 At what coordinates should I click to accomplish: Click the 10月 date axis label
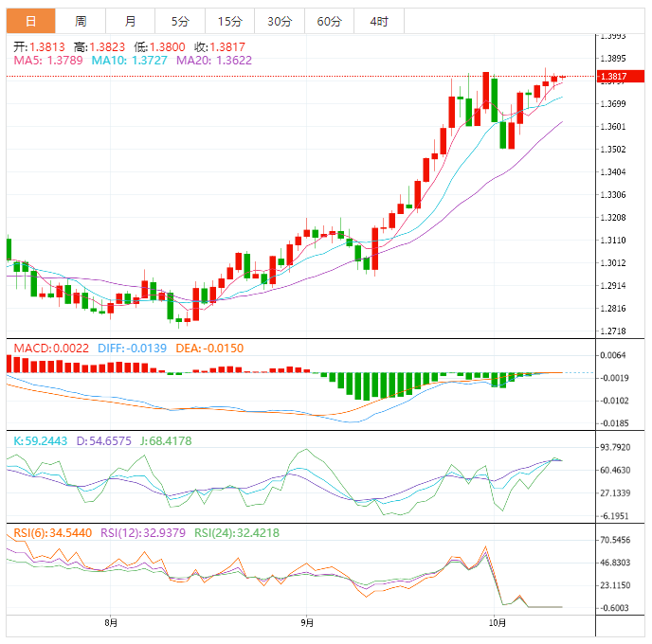(497, 623)
